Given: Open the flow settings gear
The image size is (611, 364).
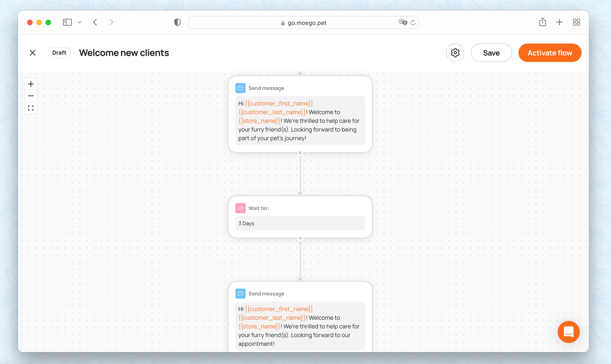Looking at the screenshot, I should click(455, 53).
